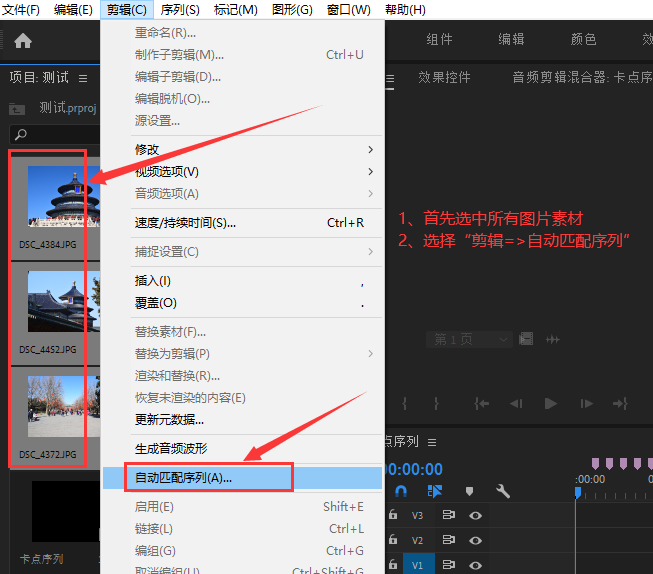653x574 pixels.
Task: Switch to the 组件 workspace
Action: click(x=439, y=40)
